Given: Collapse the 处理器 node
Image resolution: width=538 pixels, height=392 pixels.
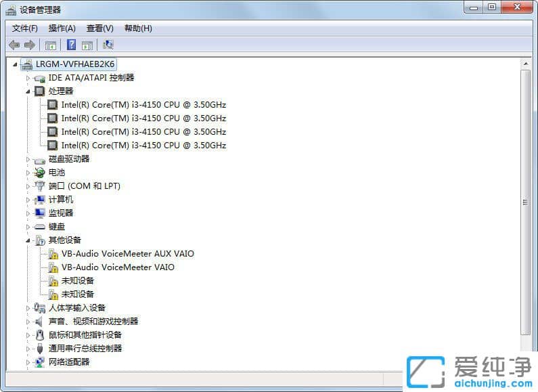Looking at the screenshot, I should pyautogui.click(x=28, y=91).
